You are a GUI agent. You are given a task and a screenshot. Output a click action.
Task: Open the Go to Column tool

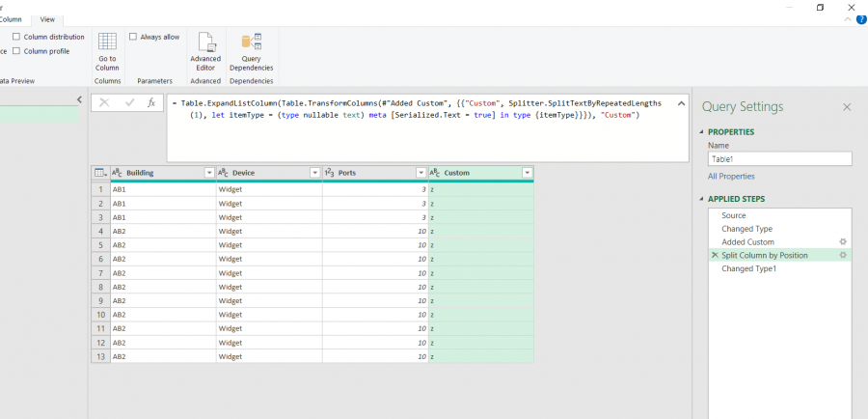pos(107,52)
